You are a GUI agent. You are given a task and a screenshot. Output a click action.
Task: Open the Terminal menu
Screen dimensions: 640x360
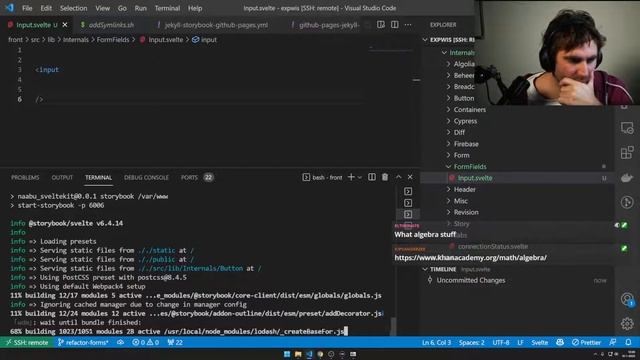[167, 8]
